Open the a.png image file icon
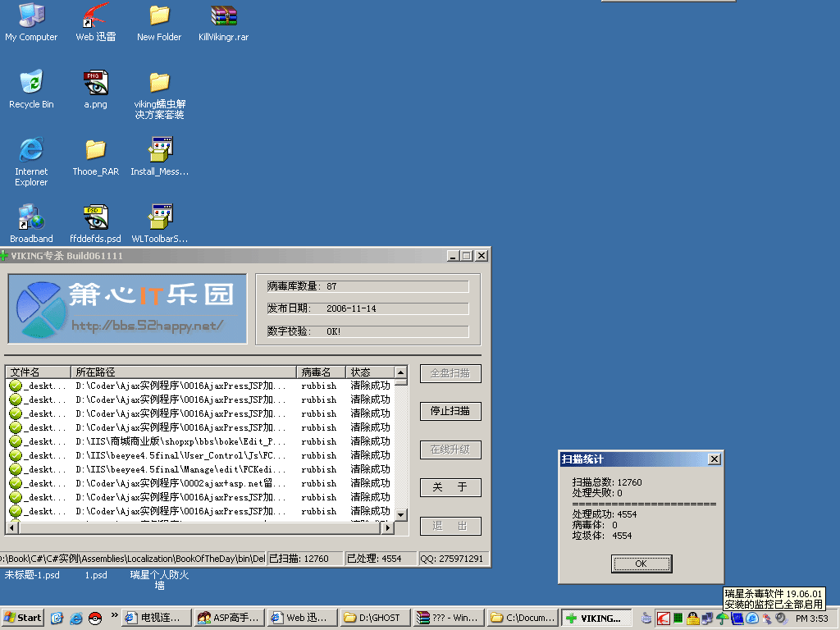This screenshot has height=630, width=840. click(x=95, y=84)
